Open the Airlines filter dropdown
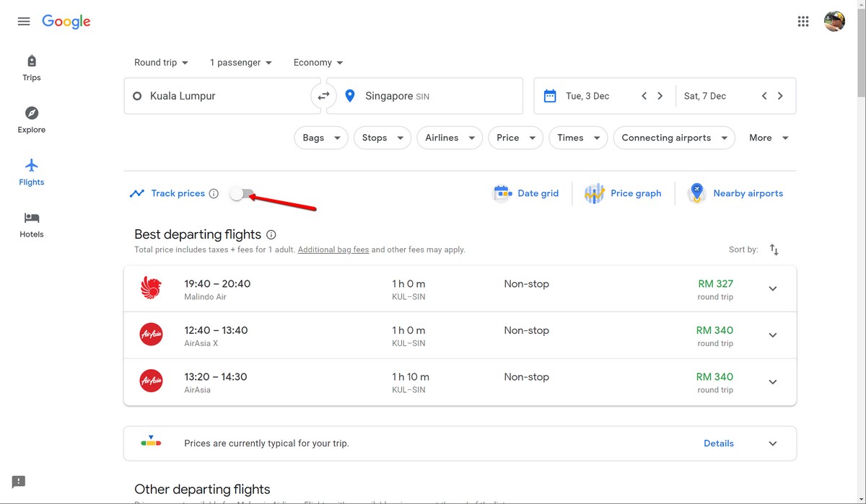The image size is (866, 504). [x=449, y=137]
